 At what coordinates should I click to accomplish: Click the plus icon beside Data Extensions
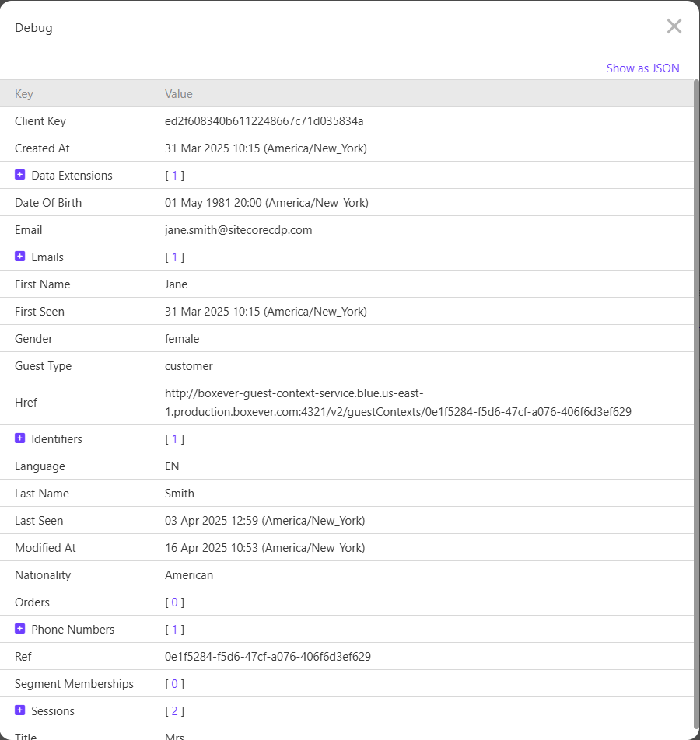(x=20, y=175)
